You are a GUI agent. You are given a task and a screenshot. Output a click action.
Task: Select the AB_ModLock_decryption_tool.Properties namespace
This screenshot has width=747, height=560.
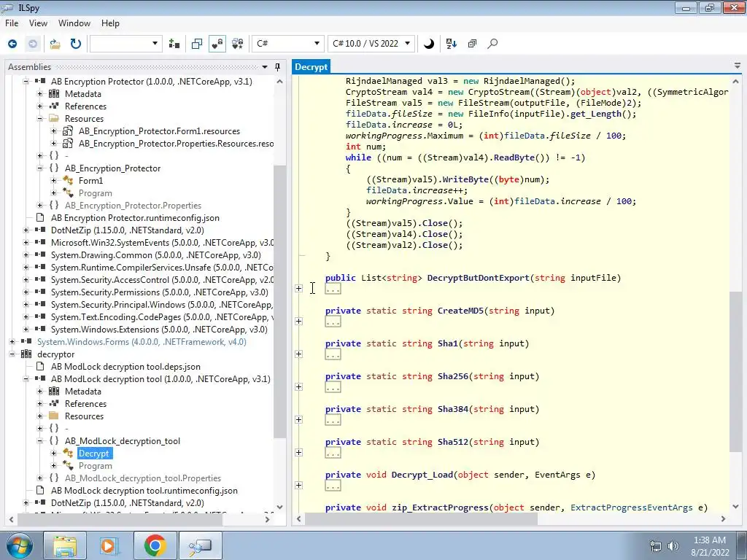143,478
